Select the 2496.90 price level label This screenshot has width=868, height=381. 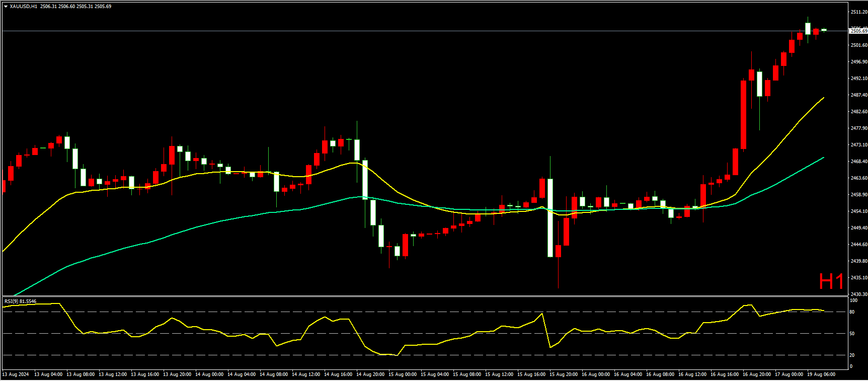pyautogui.click(x=859, y=62)
